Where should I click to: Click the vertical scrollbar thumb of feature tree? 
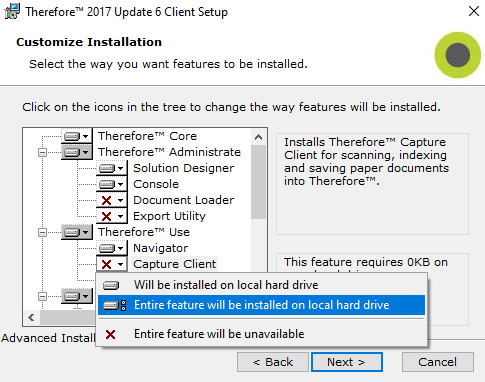coord(258,182)
